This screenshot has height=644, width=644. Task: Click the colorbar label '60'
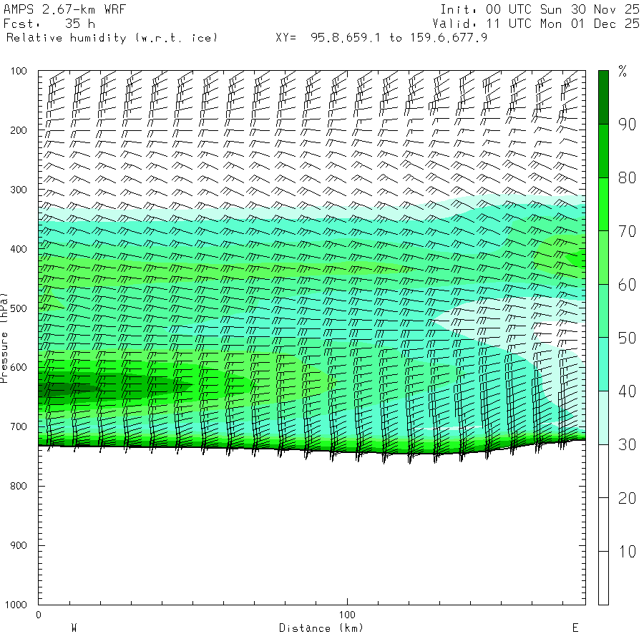point(627,285)
